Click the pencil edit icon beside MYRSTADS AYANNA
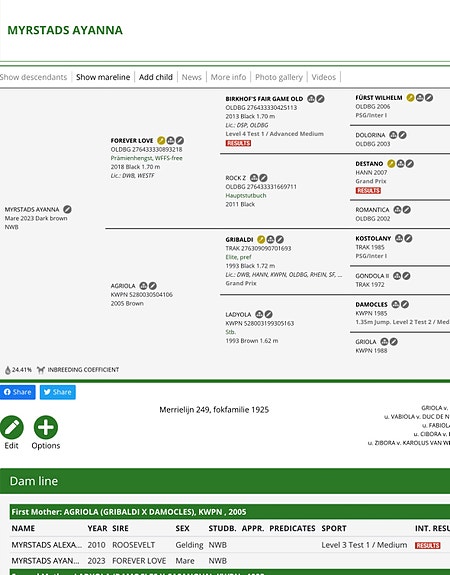The height and width of the screenshot is (575, 450). tap(67, 209)
